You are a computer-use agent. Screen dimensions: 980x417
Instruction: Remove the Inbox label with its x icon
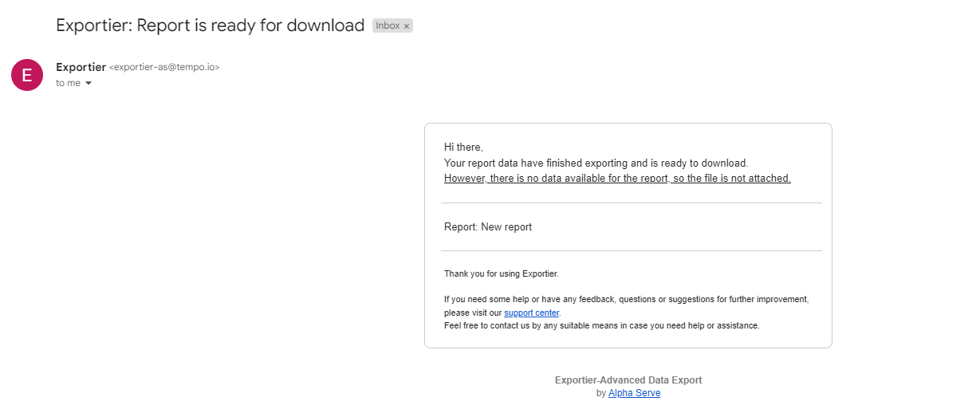(x=407, y=26)
